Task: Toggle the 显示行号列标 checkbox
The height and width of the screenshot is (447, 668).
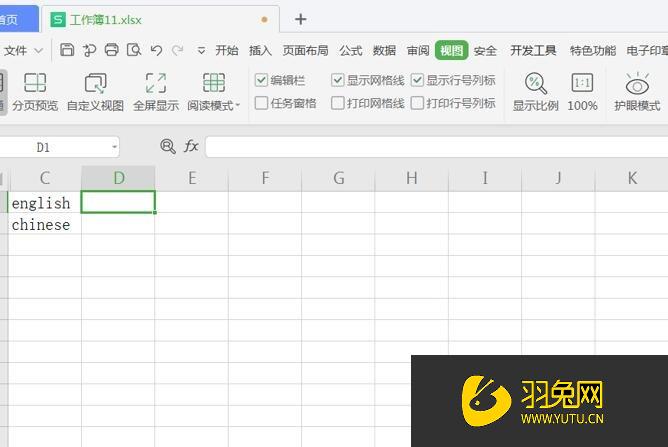Action: click(x=417, y=80)
